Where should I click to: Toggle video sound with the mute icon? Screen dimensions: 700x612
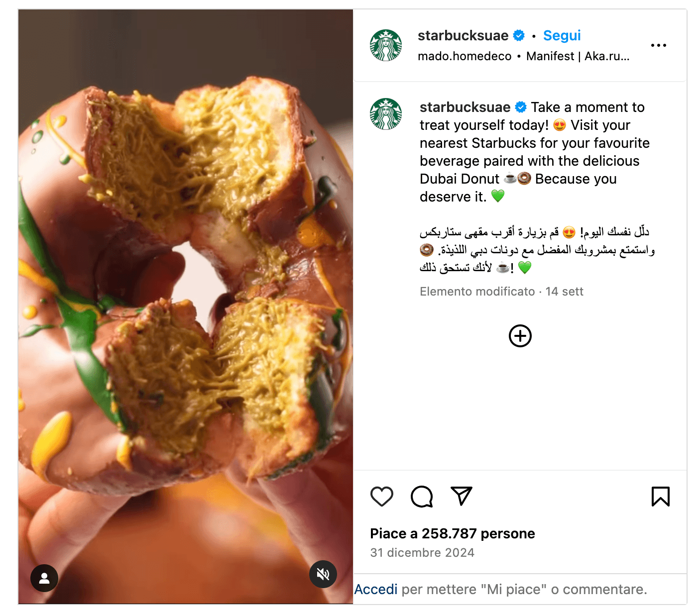point(323,574)
